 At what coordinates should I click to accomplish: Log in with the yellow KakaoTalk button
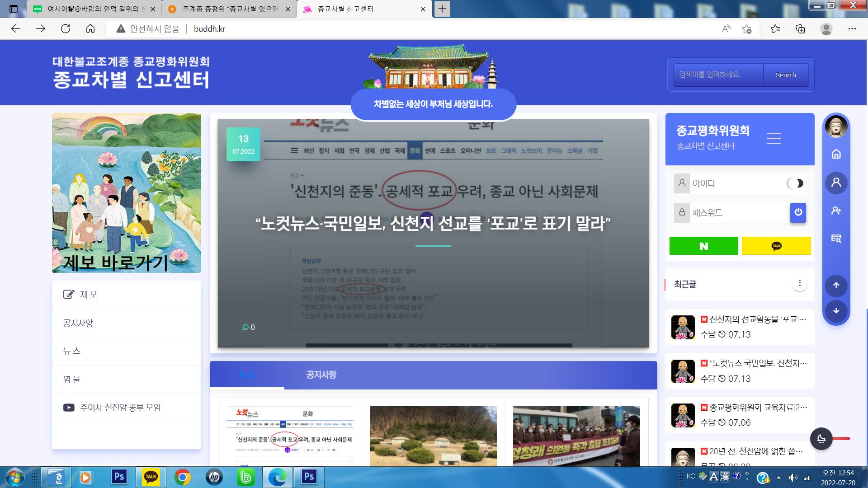coord(776,246)
